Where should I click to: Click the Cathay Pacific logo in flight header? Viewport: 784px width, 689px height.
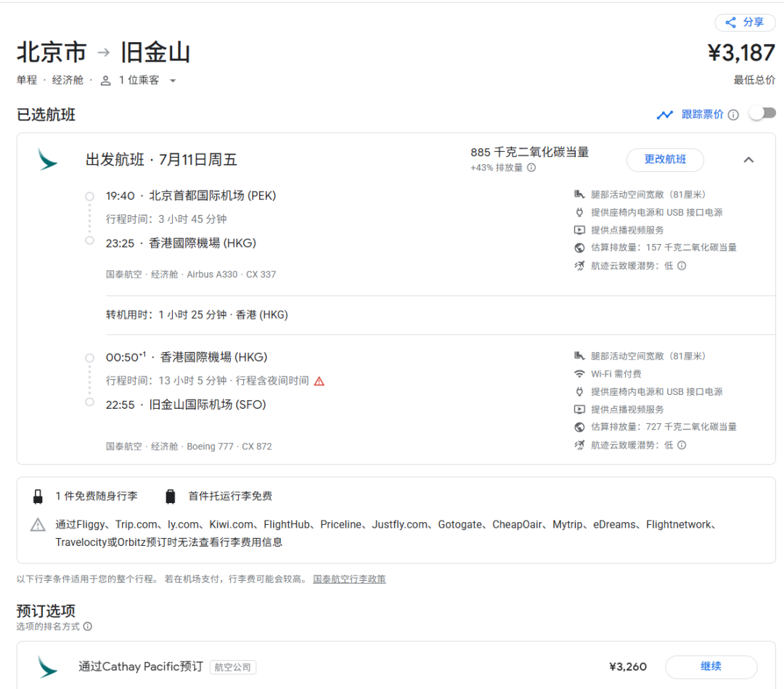[x=48, y=160]
